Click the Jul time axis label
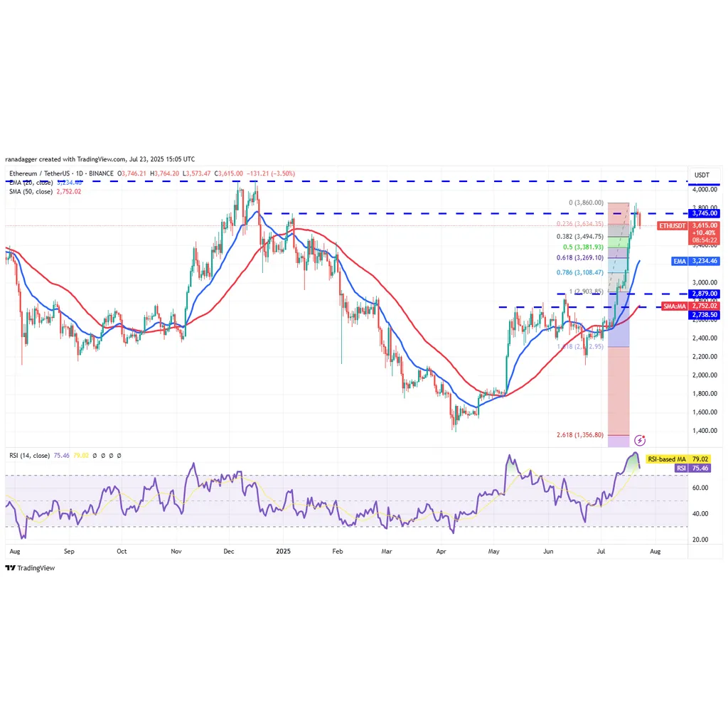The image size is (728, 728). tap(601, 552)
